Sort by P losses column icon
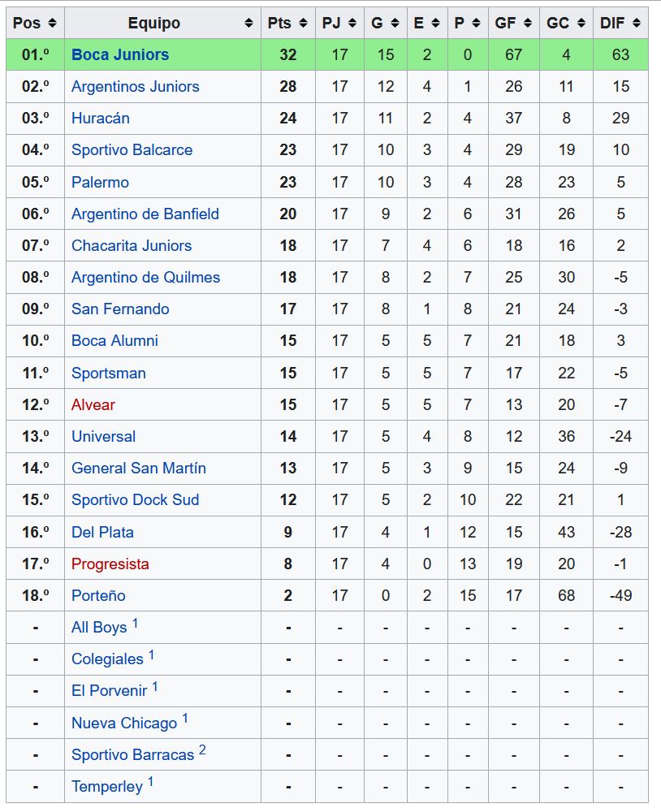The width and height of the screenshot is (661, 812). click(477, 23)
